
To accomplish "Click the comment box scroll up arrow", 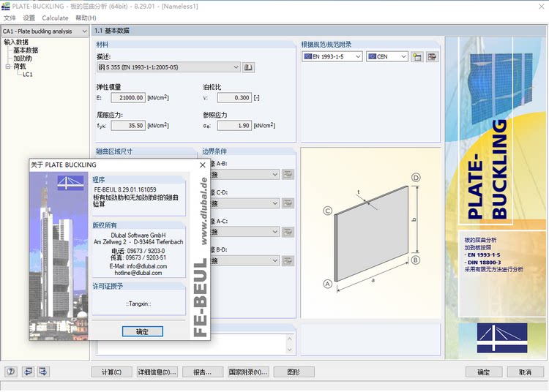I will coord(290,339).
